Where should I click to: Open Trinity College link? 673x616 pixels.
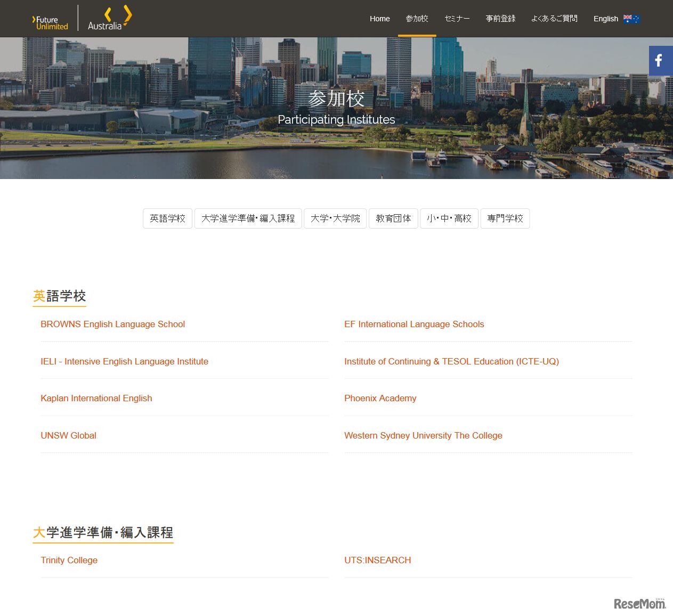click(69, 560)
